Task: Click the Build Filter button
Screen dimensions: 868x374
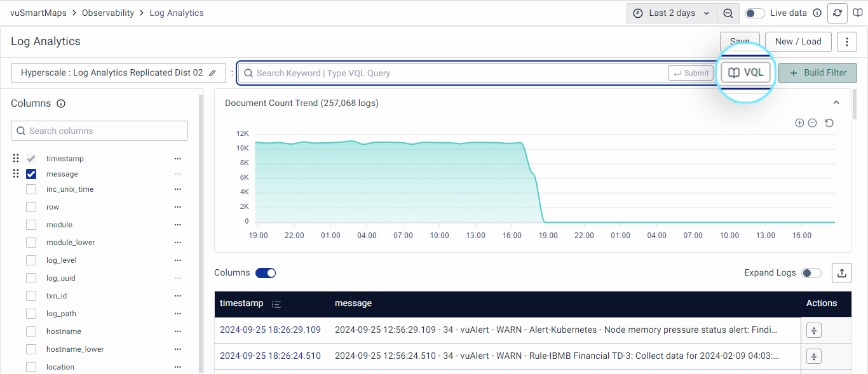Action: point(818,73)
